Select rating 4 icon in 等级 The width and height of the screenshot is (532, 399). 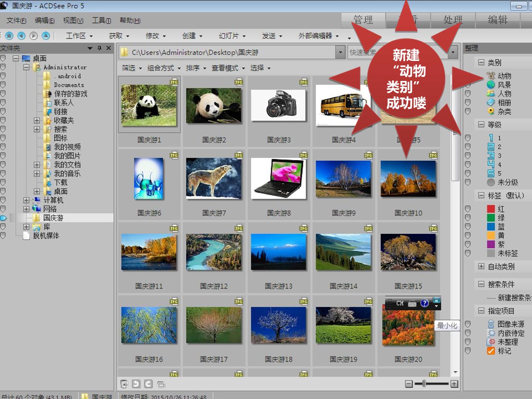[491, 164]
